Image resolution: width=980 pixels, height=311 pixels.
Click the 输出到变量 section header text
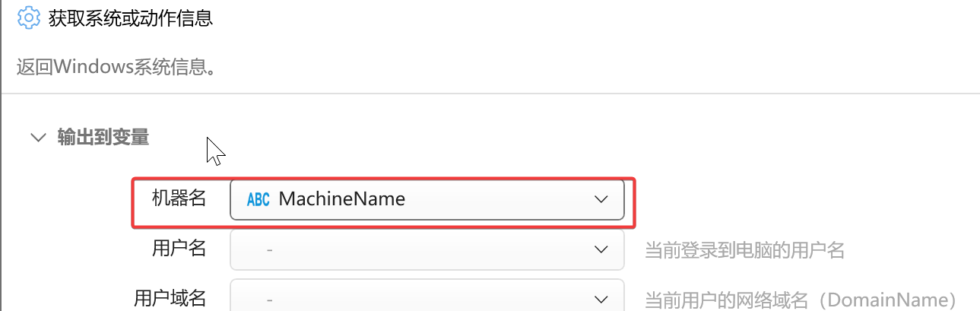[103, 138]
